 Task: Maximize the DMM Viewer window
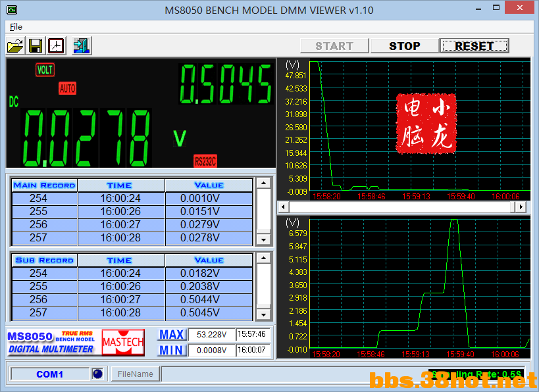(496, 7)
